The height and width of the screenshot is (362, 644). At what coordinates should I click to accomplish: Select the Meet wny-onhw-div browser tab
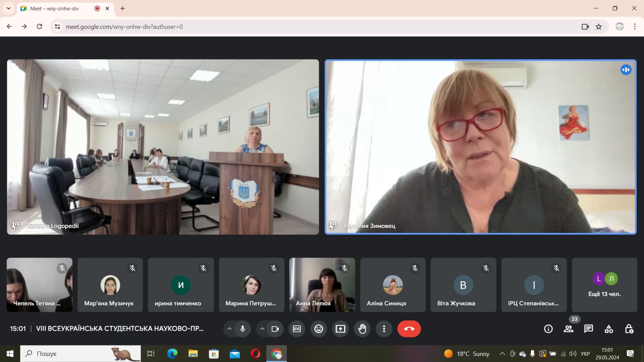point(56,8)
